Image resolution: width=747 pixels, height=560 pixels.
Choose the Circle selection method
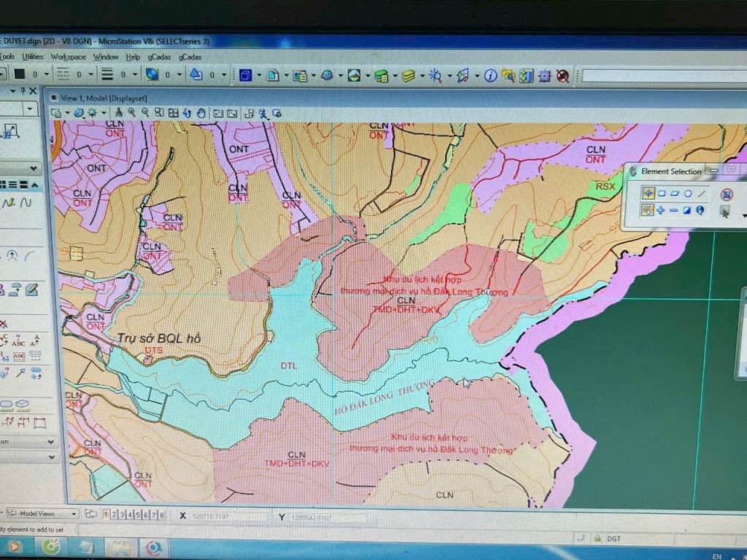687,193
